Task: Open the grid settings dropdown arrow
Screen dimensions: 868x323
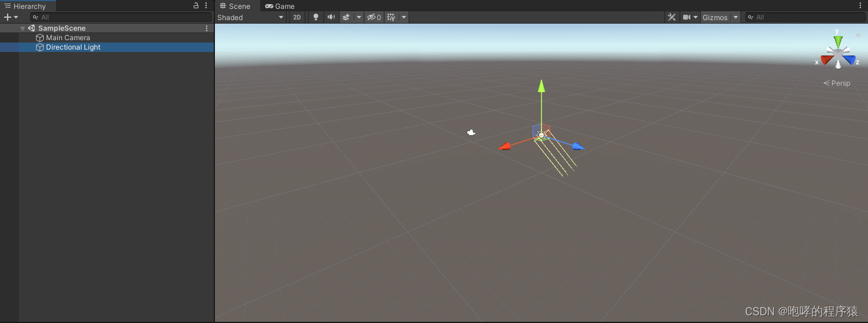Action: [404, 17]
